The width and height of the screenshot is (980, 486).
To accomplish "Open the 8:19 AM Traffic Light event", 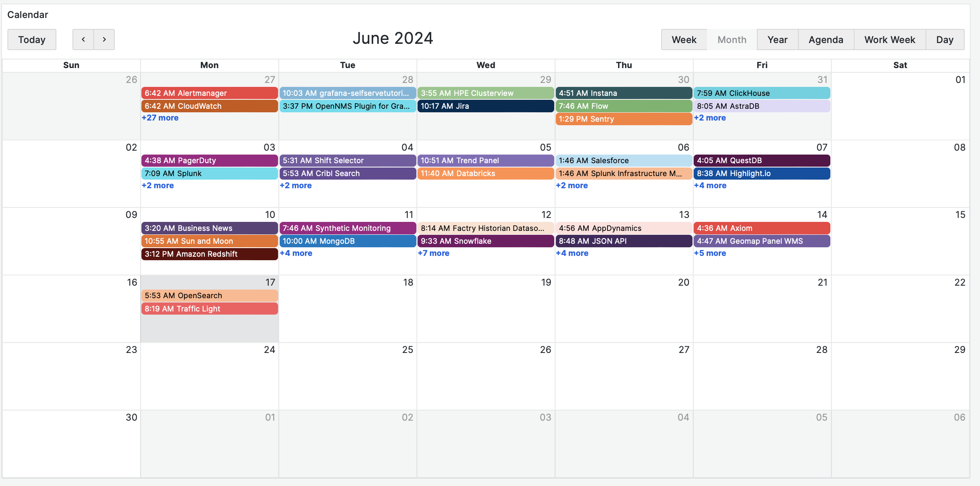I will click(x=209, y=309).
